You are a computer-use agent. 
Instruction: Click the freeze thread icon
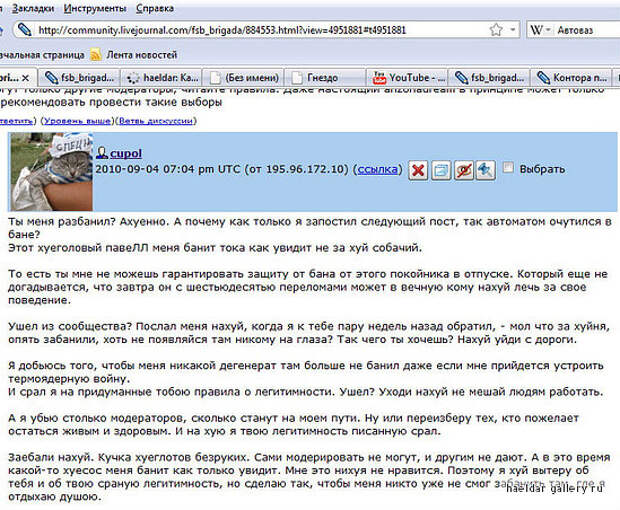(x=463, y=170)
